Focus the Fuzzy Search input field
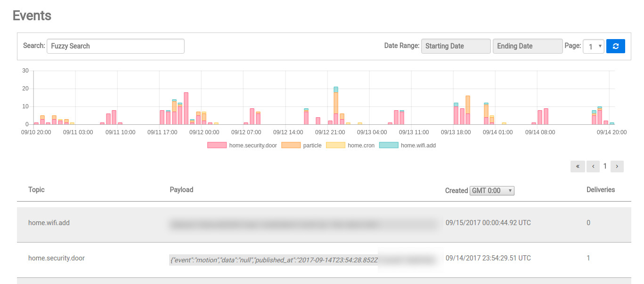This screenshot has height=284, width=644. (115, 46)
